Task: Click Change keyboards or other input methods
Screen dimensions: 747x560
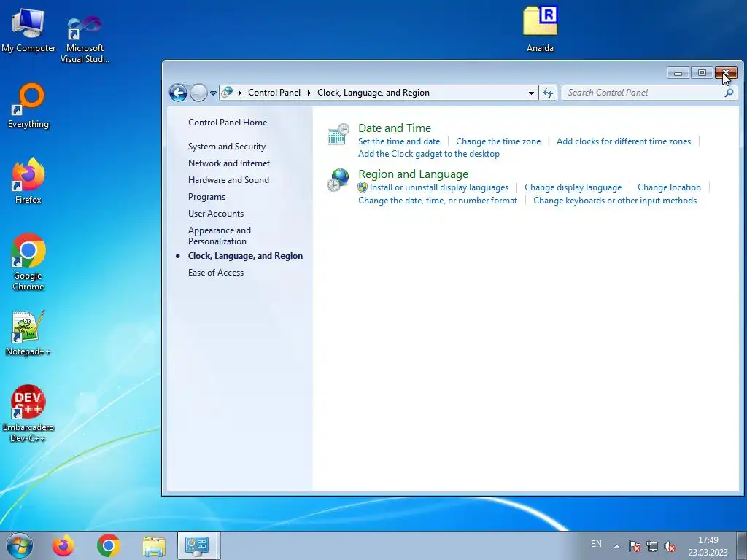Action: [x=614, y=201]
